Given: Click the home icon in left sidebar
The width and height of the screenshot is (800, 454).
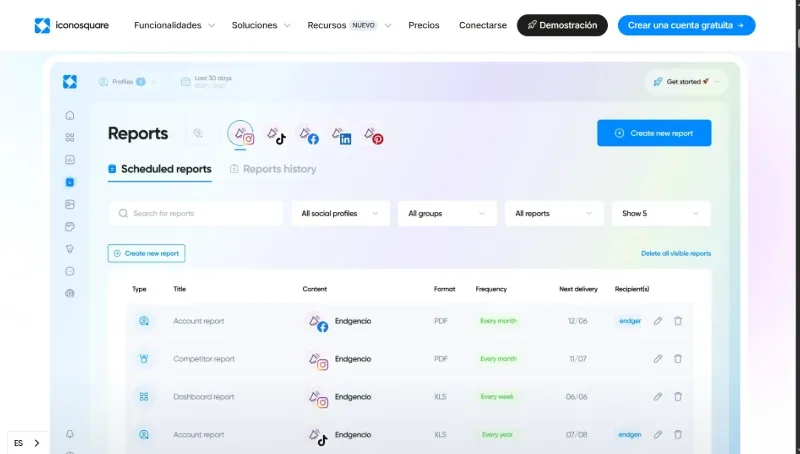Looking at the screenshot, I should (69, 114).
